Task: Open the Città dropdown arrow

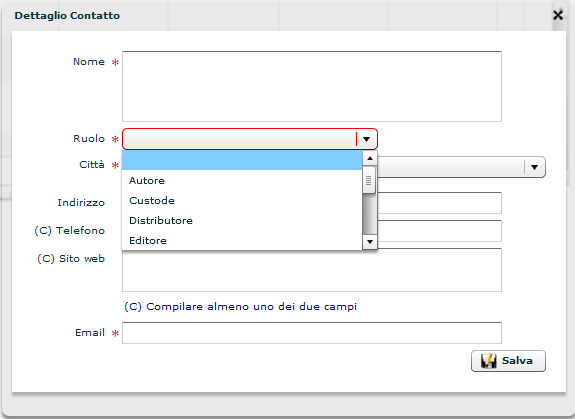Action: [x=534, y=167]
